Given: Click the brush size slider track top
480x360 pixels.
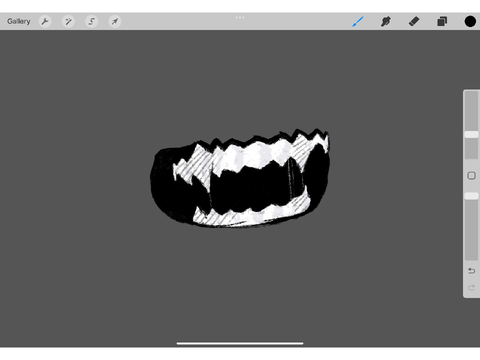Looking at the screenshot, I should [x=471, y=95].
